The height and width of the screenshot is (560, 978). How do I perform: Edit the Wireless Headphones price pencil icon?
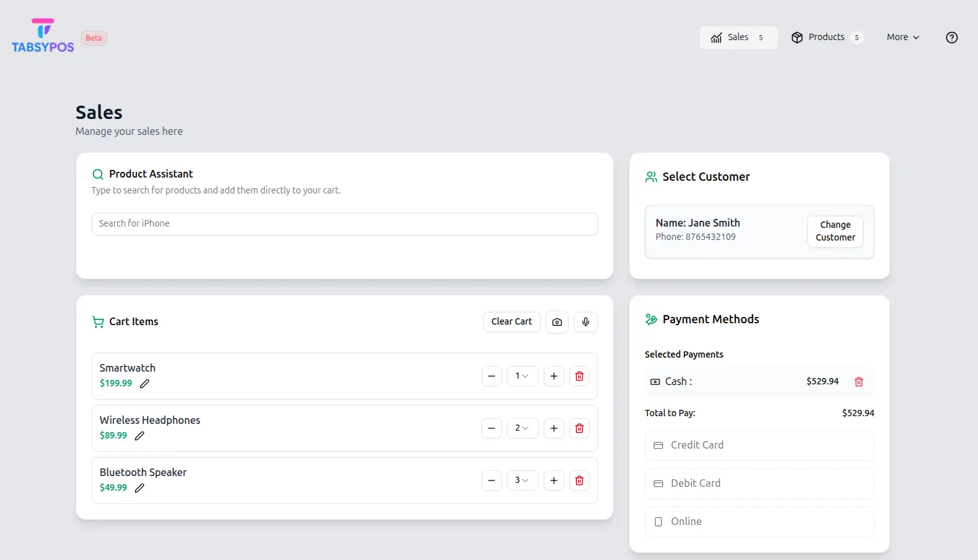pyautogui.click(x=139, y=436)
